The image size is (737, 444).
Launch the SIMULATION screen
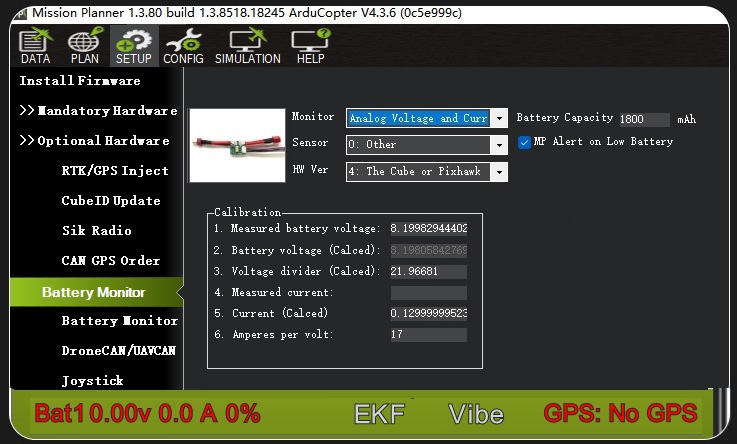tap(247, 46)
